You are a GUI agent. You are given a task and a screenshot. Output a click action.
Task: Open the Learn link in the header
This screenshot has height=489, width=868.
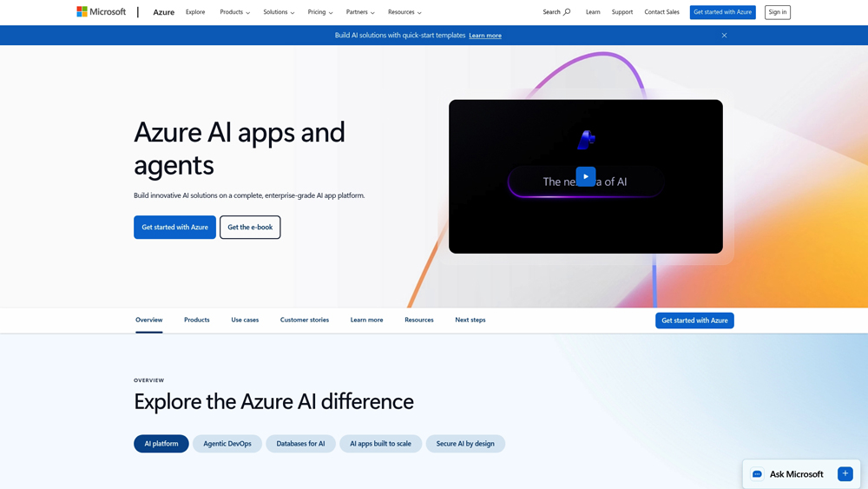(x=593, y=11)
